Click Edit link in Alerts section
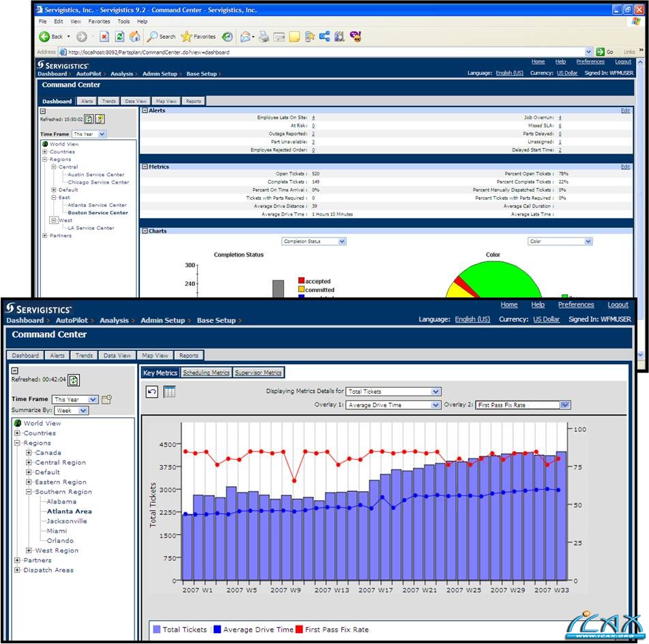 point(625,111)
